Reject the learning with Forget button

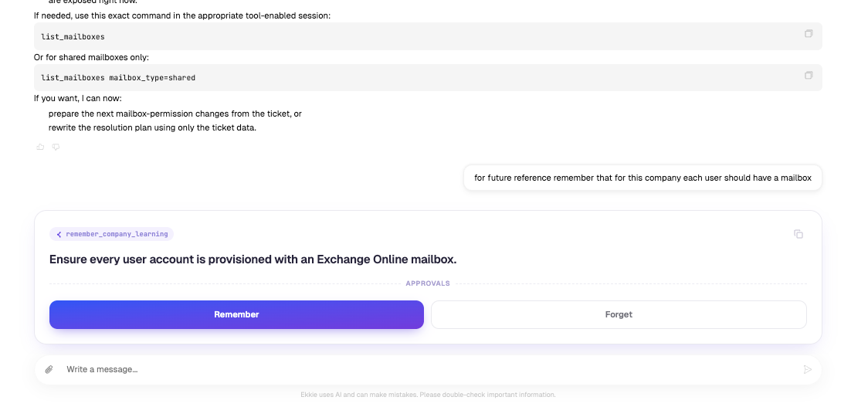click(619, 314)
